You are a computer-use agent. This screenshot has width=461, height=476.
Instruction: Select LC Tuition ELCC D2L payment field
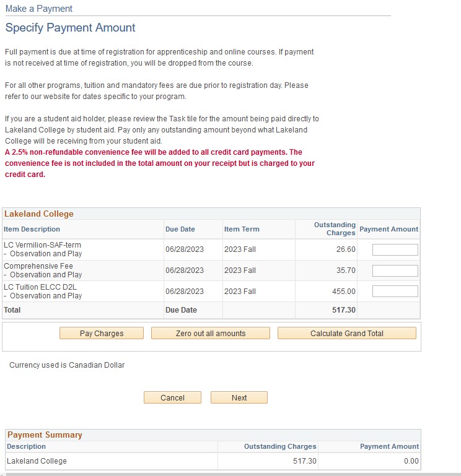click(x=395, y=291)
